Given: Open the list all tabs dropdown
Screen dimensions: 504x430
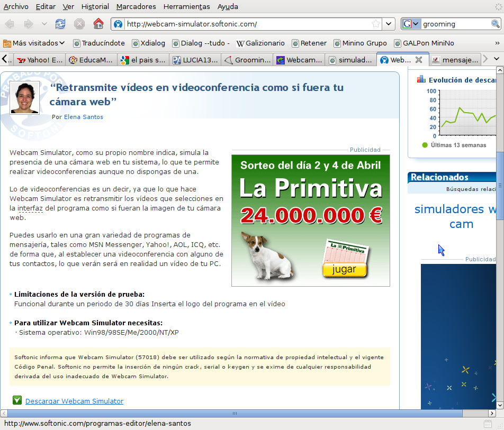Looking at the screenshot, I should [x=497, y=59].
